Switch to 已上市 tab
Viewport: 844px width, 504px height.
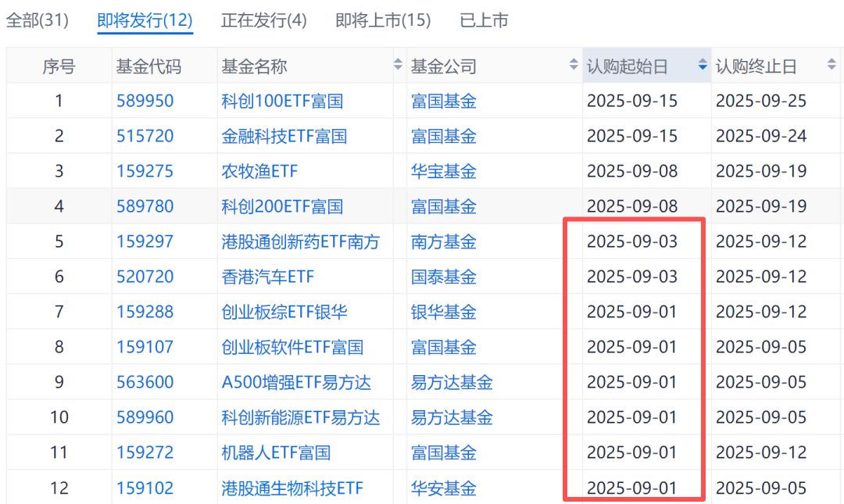tap(485, 20)
